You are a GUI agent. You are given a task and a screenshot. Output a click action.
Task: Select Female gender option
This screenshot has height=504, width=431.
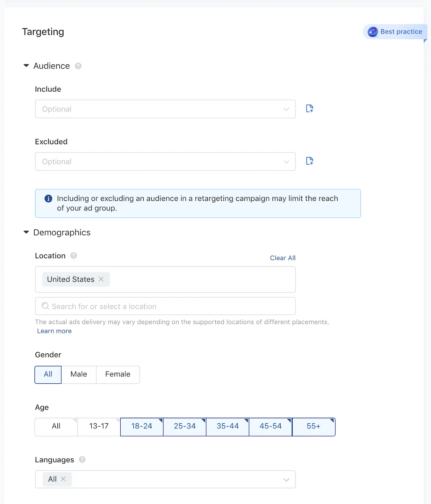click(118, 374)
